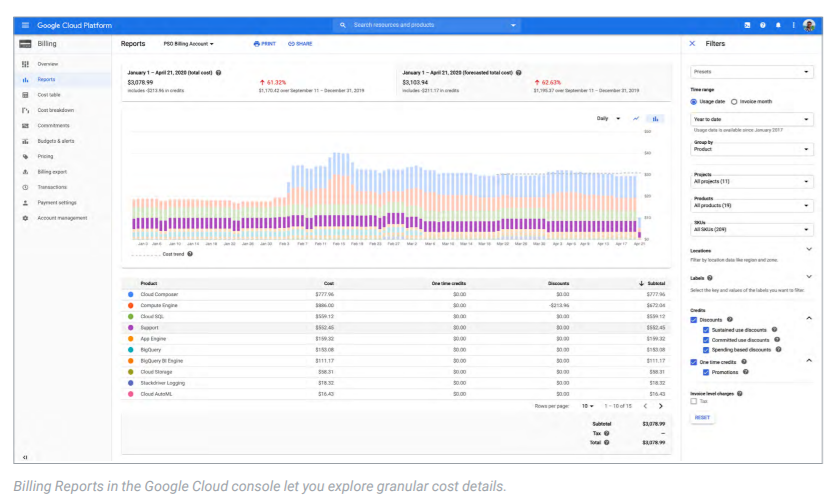
Task: Open the Cost breakdown menu item
Action: coord(55,110)
